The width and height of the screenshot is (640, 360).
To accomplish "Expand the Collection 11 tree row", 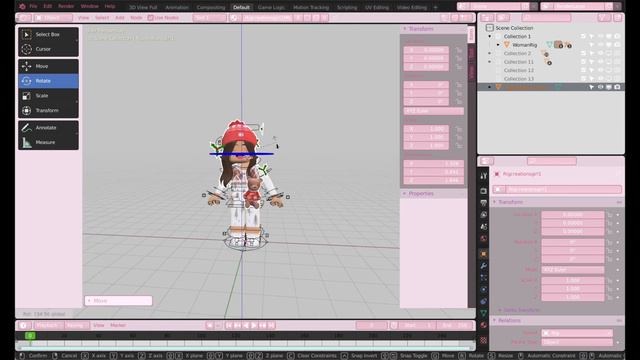I will (x=490, y=62).
